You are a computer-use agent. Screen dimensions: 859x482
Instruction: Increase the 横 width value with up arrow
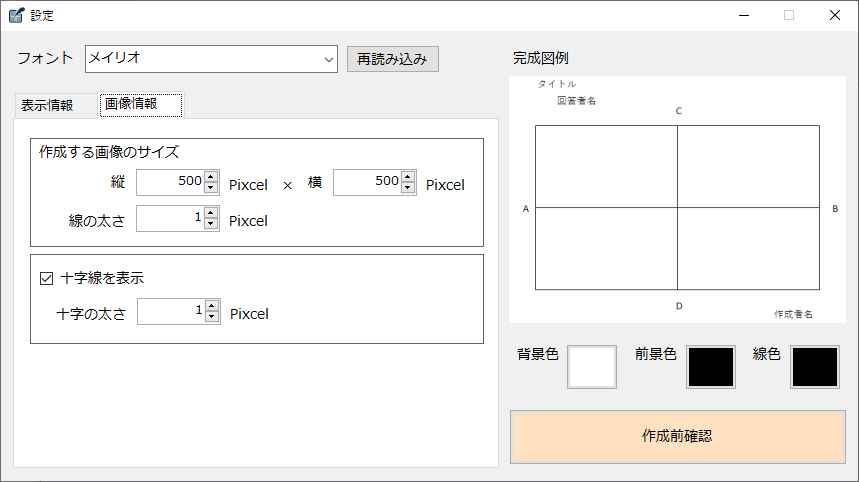(x=407, y=177)
